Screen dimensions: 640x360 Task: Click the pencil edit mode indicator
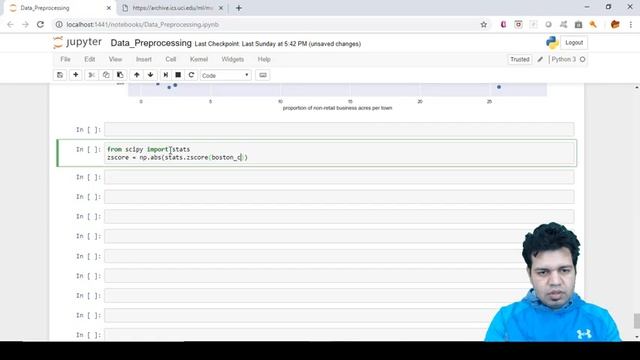[x=540, y=60]
